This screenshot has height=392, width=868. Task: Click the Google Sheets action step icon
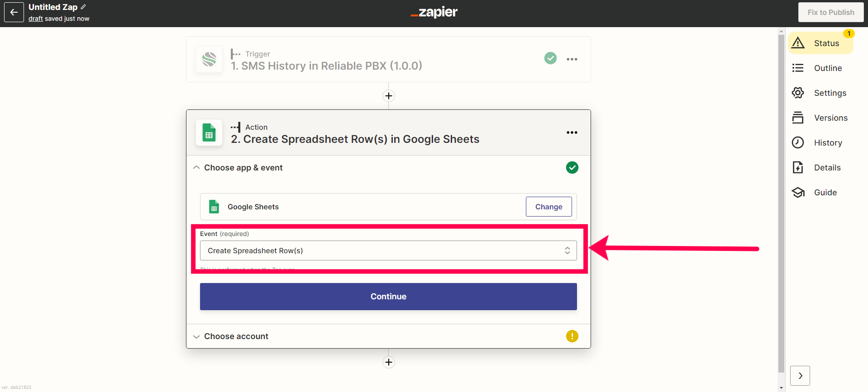(209, 132)
